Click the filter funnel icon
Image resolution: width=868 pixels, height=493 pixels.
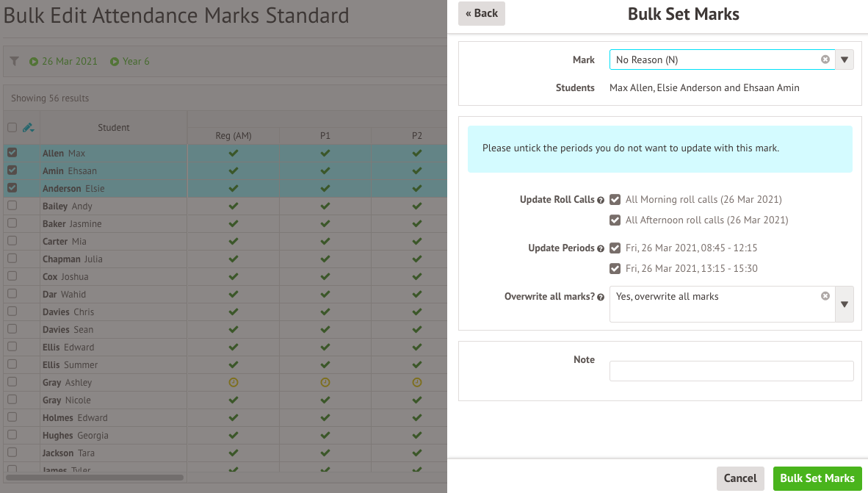tap(15, 62)
